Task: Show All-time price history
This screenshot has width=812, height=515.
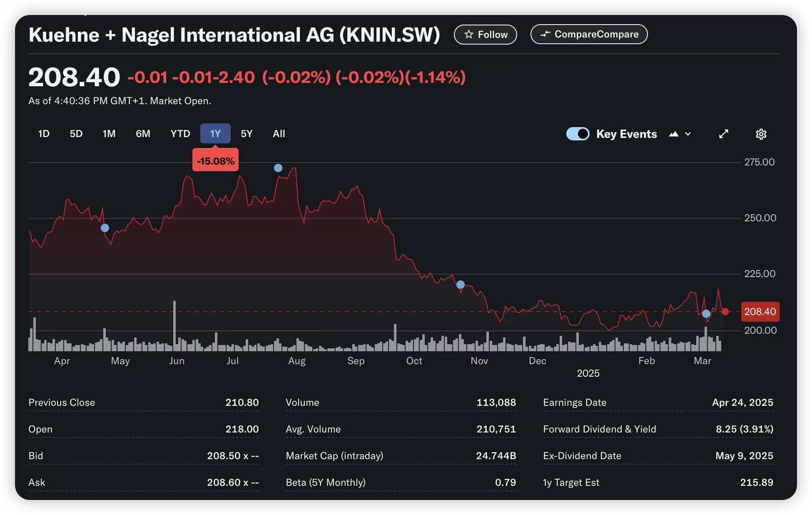Action: (279, 134)
